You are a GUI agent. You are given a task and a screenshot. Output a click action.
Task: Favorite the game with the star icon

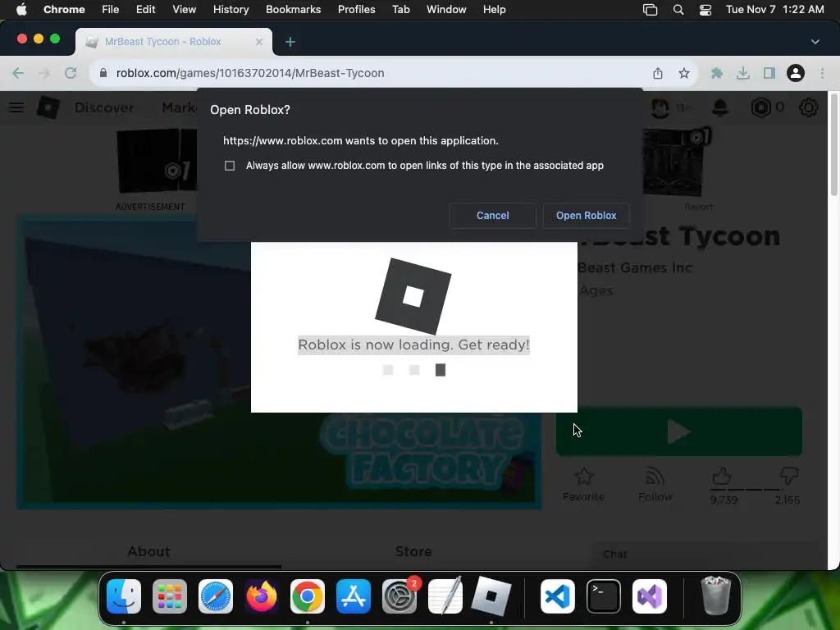tap(583, 477)
